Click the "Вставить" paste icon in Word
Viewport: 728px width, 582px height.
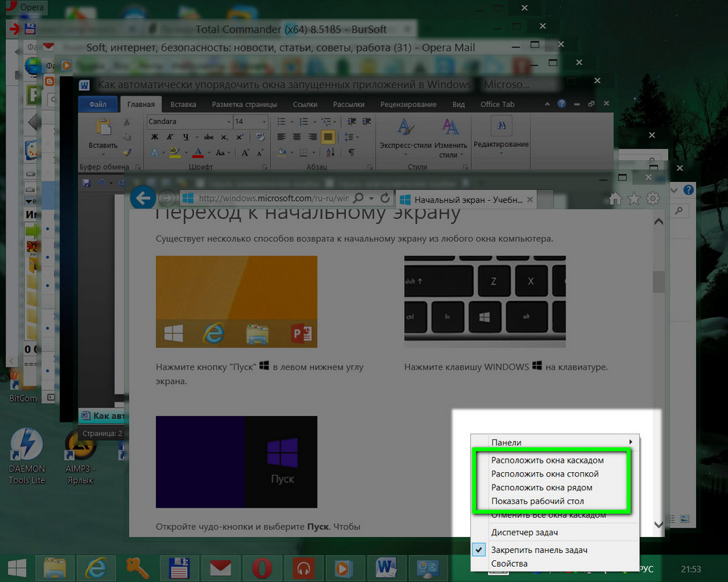pos(103,127)
